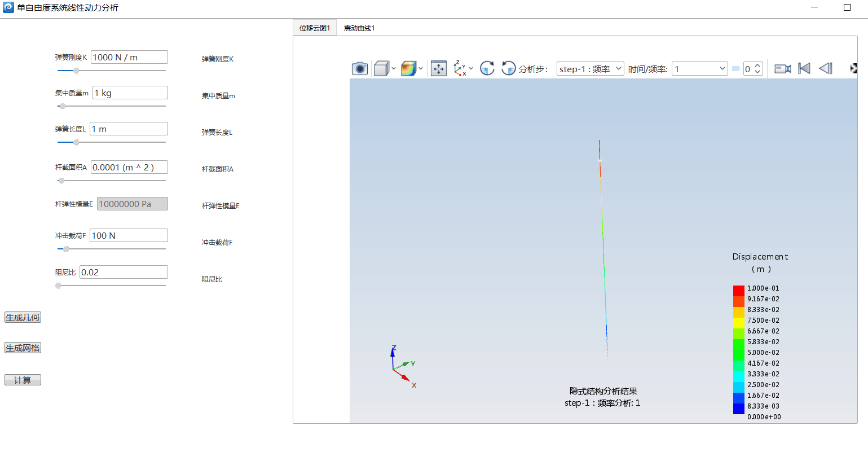Click the colored rod model in viewport
Screen dimensions: 868x474
tap(603, 248)
